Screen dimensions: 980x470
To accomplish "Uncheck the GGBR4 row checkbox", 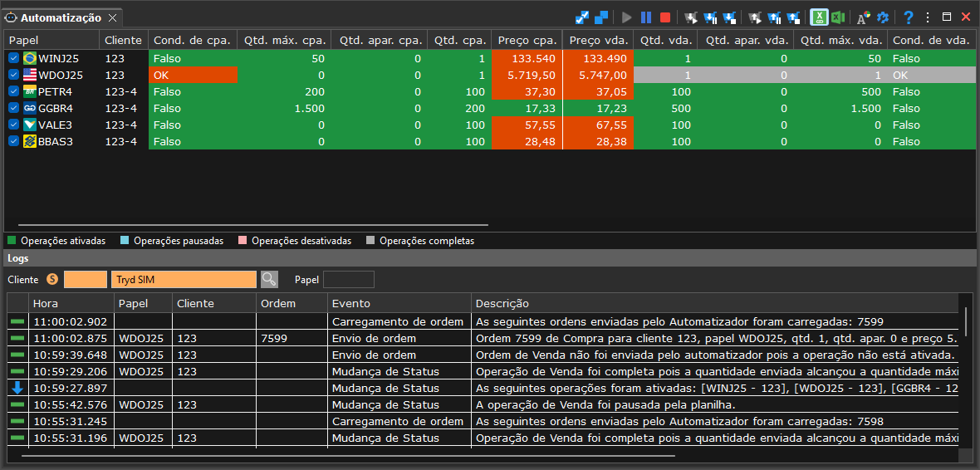I will coord(14,108).
